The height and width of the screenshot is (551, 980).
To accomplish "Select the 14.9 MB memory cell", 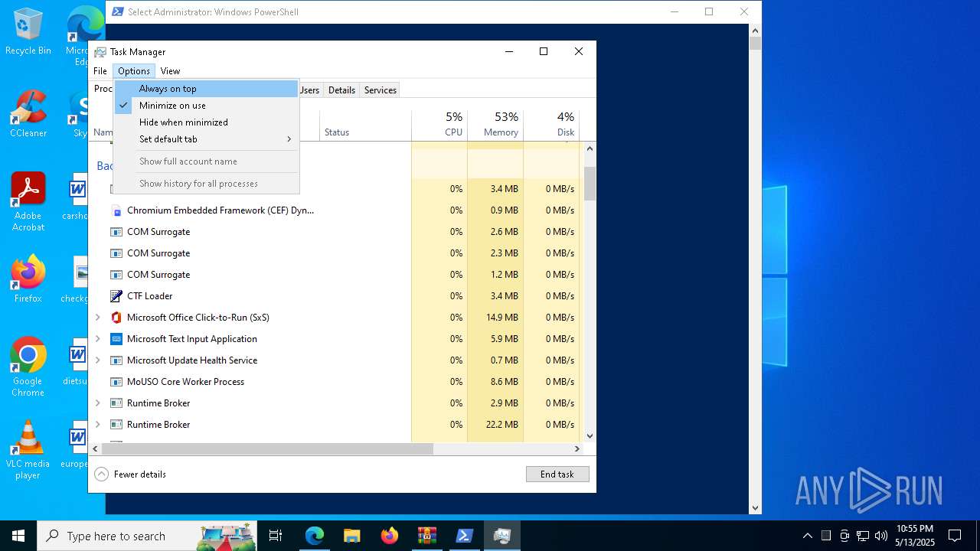I will (x=495, y=318).
